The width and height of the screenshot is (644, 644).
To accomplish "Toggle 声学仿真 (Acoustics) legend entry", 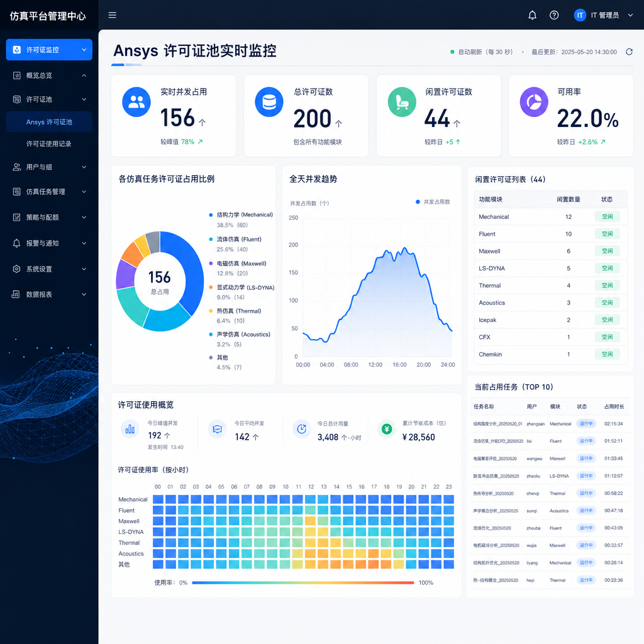I will tap(240, 335).
